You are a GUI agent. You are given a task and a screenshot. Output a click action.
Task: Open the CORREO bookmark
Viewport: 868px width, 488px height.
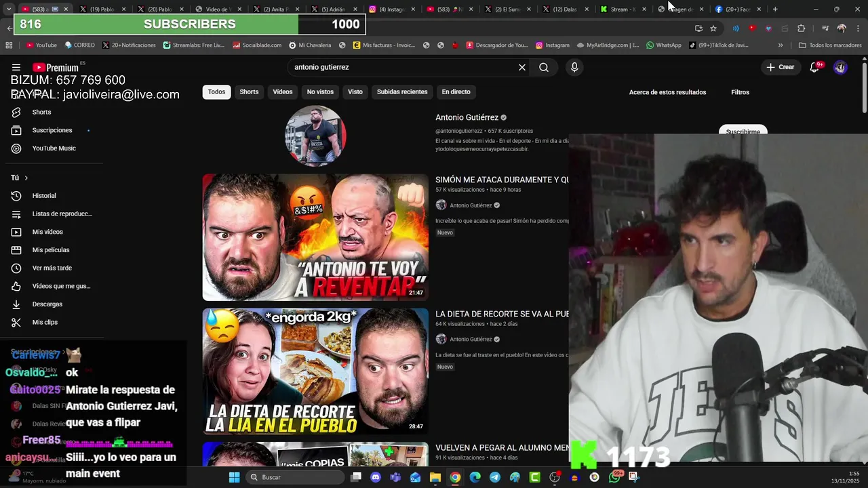pos(79,45)
